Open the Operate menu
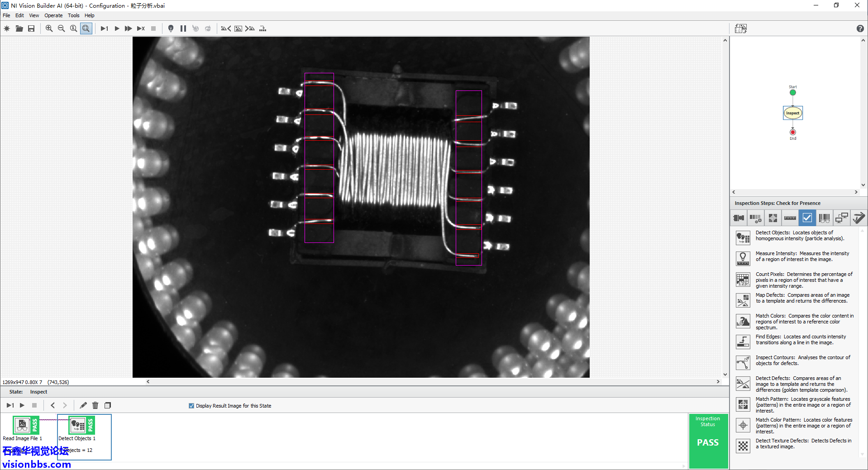This screenshot has width=868, height=470. [x=53, y=15]
